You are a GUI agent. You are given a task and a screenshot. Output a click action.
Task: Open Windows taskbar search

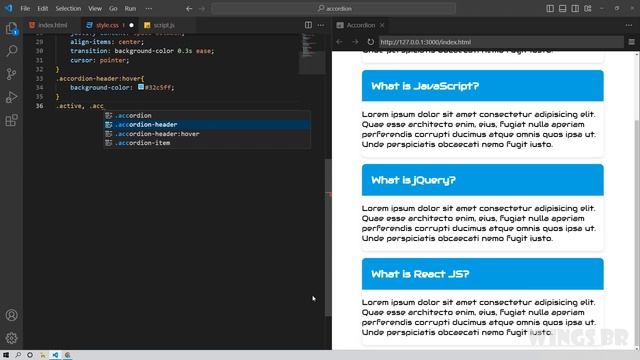pos(18,355)
